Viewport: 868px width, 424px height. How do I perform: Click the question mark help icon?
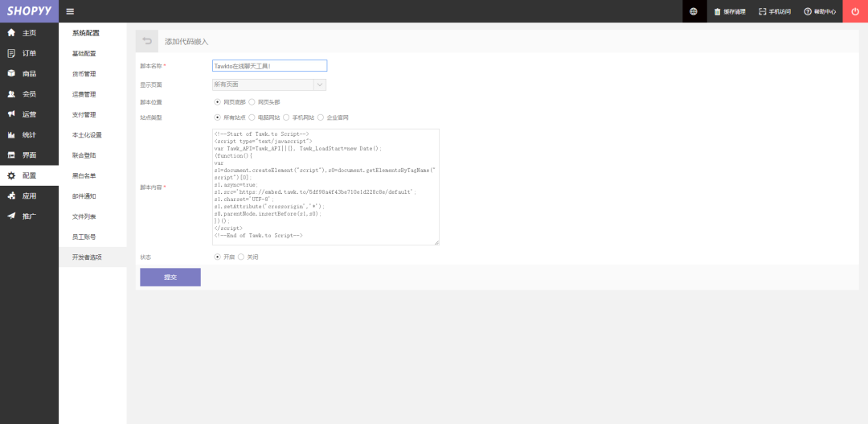point(808,11)
